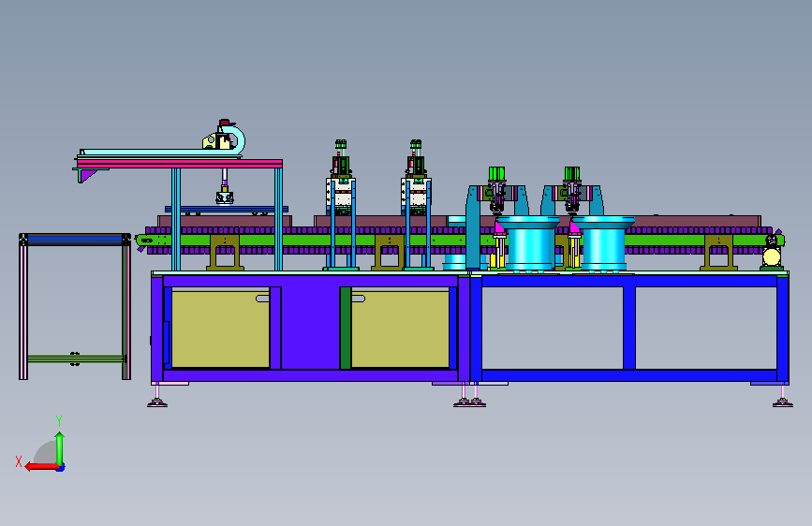The height and width of the screenshot is (526, 812).
Task: Click the green "Y" axis label
Action: (59, 420)
